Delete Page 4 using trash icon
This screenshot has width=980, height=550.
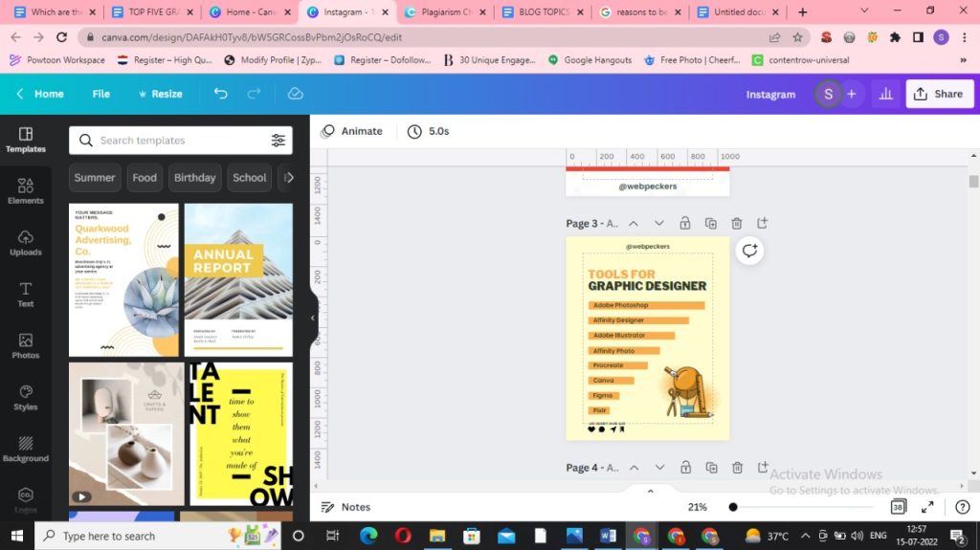(x=738, y=468)
